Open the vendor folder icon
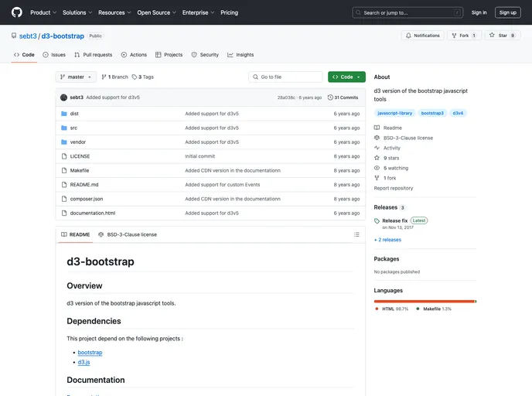Image resolution: width=532 pixels, height=396 pixels. [x=63, y=142]
